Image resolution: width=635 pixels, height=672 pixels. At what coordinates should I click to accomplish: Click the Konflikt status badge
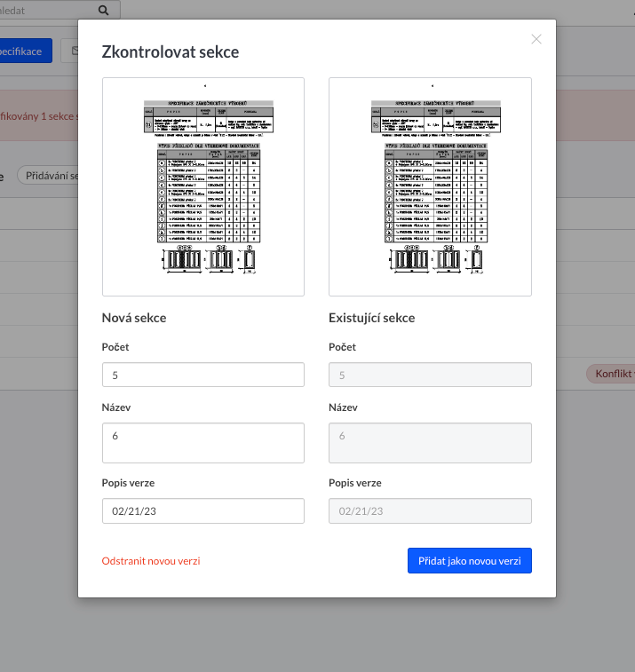(611, 374)
